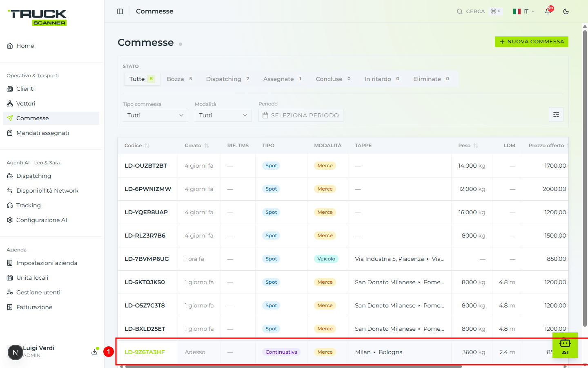Viewport: 588px width, 368px height.
Task: Open Clienti in sidebar
Action: point(51,89)
